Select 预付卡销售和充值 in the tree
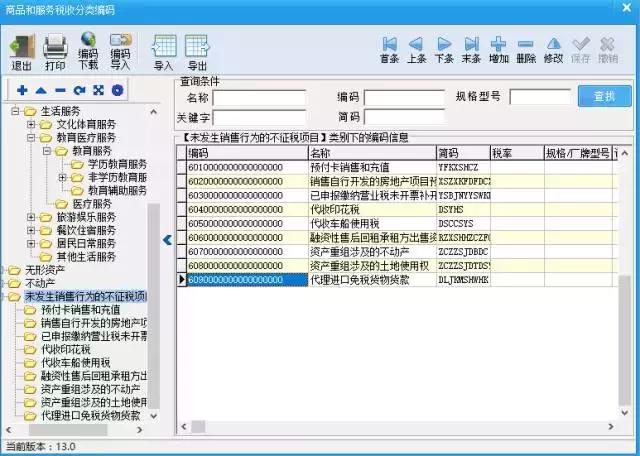This screenshot has height=456, width=640. [x=80, y=310]
